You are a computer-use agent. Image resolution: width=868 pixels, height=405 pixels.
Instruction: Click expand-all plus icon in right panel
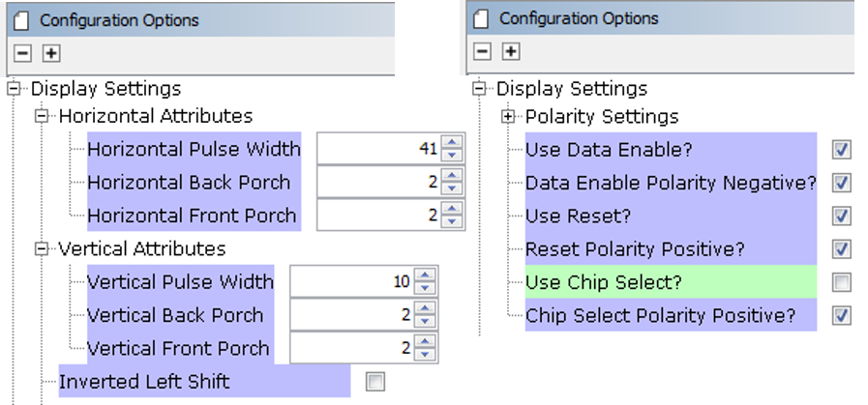[x=511, y=51]
